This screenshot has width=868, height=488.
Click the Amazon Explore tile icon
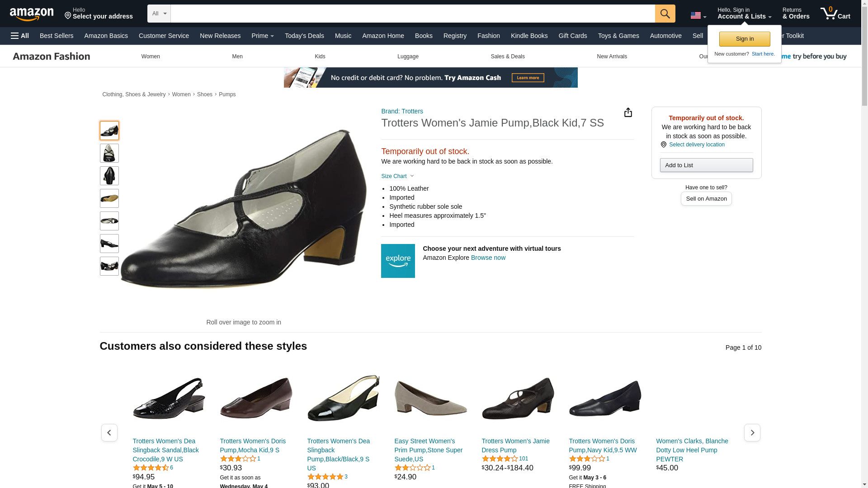coord(398,261)
